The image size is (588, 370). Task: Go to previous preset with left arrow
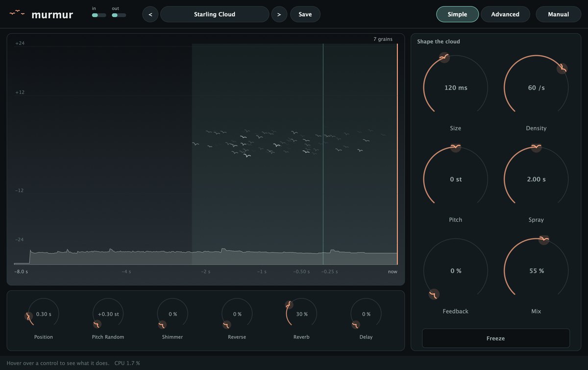coord(150,14)
